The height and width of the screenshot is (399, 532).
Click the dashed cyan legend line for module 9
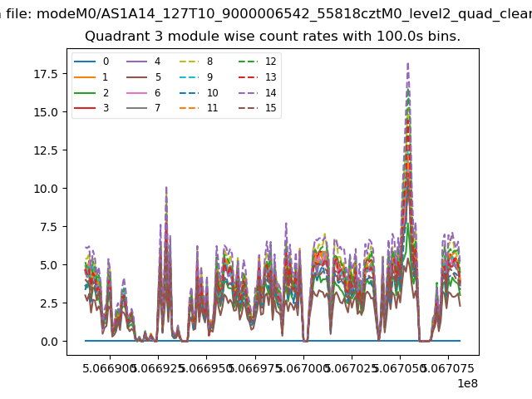[x=190, y=76]
